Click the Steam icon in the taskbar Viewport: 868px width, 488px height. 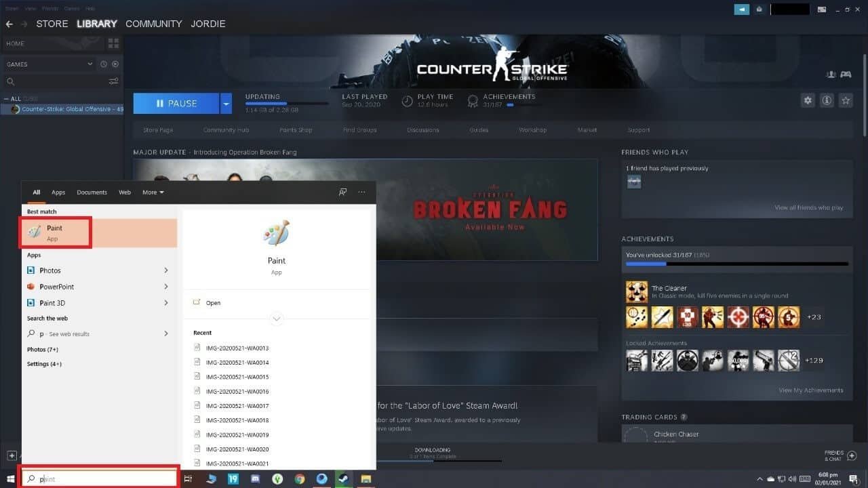pos(344,479)
